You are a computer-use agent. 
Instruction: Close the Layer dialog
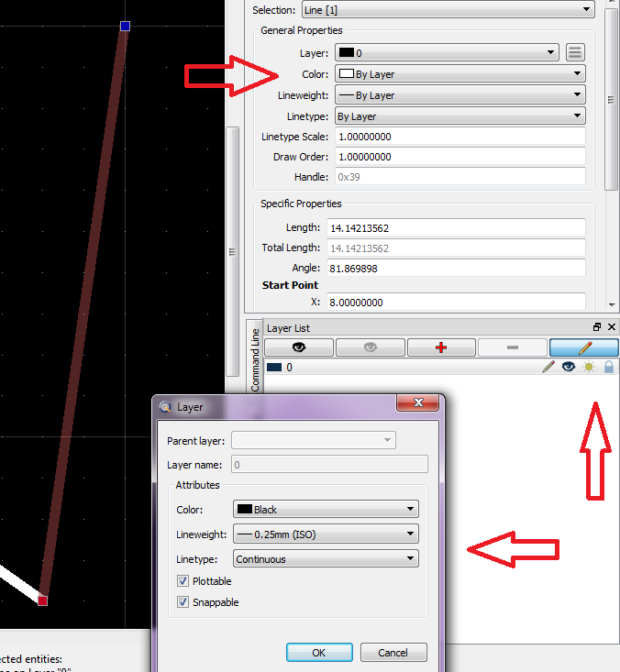[418, 402]
